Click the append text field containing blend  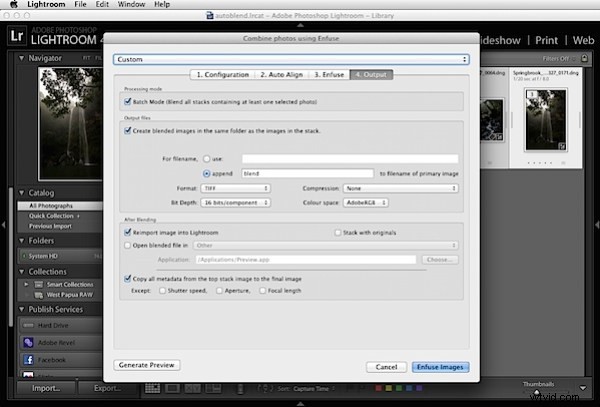point(308,174)
